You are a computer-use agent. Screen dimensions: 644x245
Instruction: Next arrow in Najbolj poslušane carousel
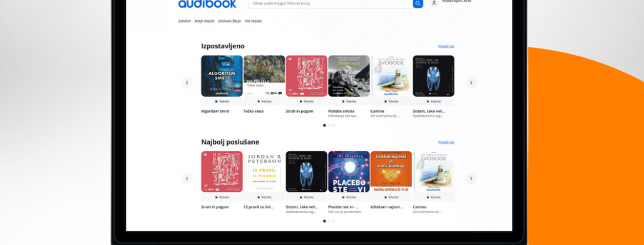click(471, 178)
